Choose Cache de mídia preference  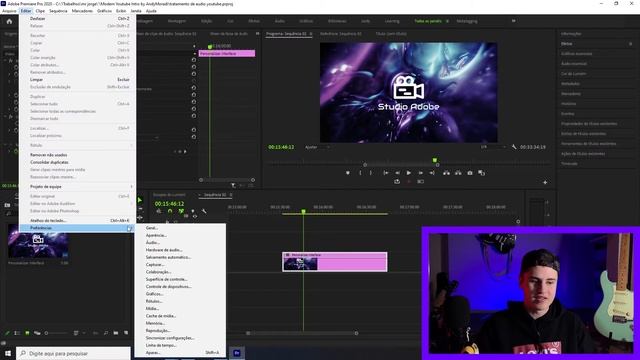point(180,316)
